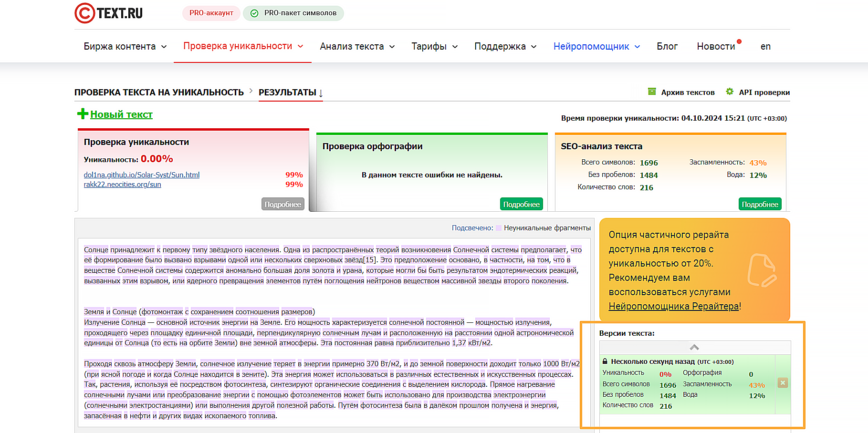The width and height of the screenshot is (868, 433).
Task: Open API проверки link
Action: point(764,93)
